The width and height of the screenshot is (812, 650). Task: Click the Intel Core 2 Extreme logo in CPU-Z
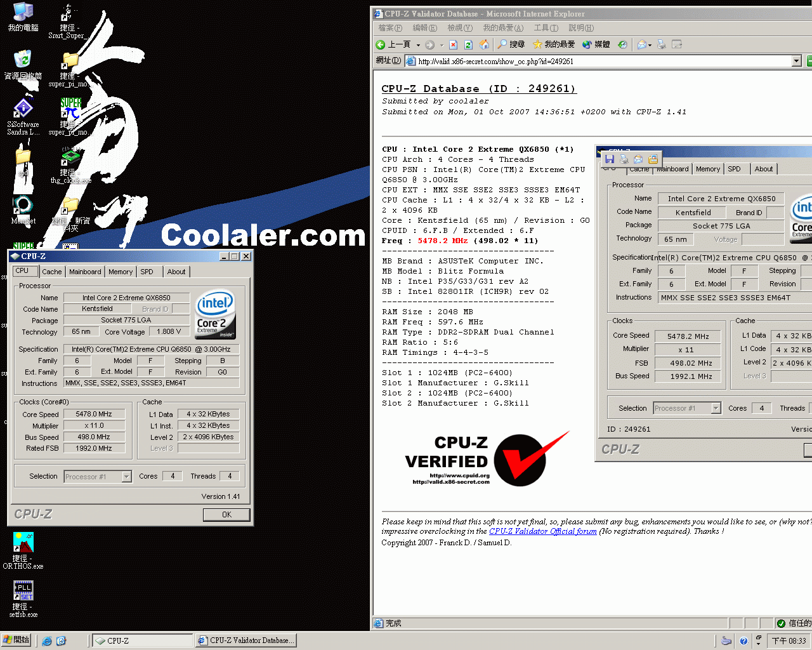[216, 314]
